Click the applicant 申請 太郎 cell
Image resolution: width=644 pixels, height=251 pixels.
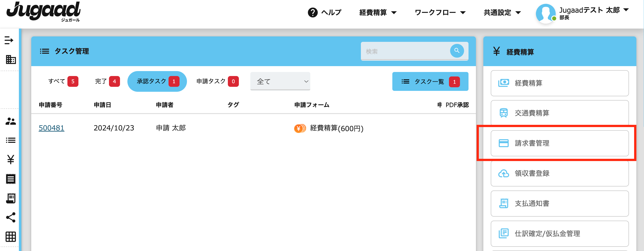point(171,128)
